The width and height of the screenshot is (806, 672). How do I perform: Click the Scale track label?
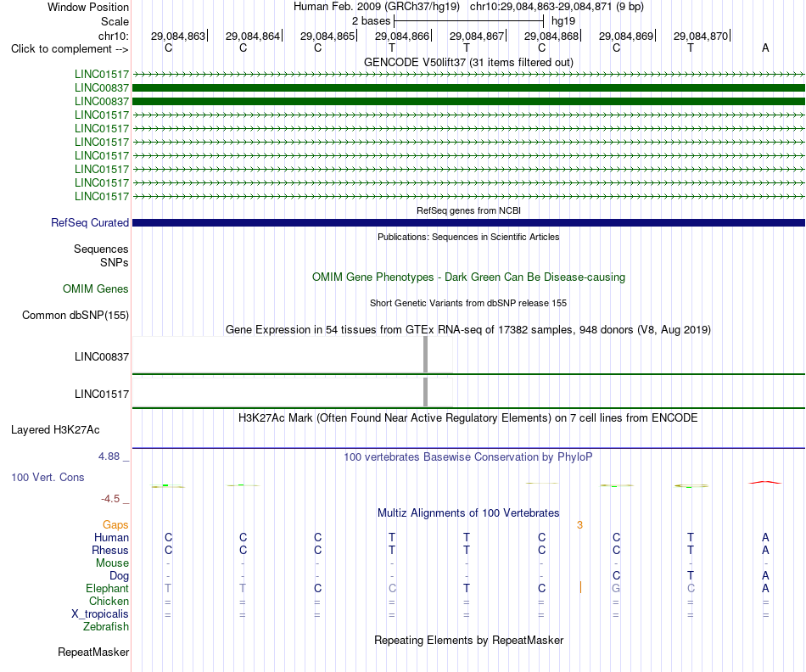115,21
